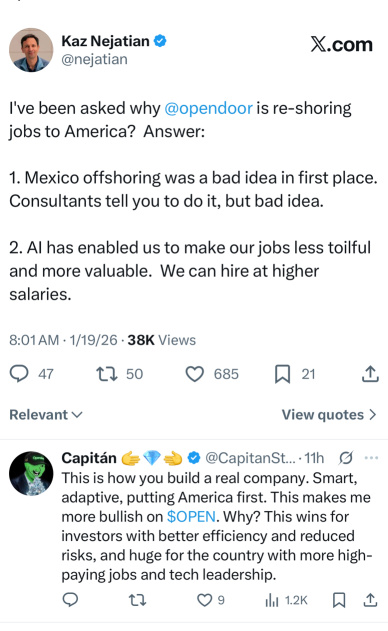Screen dimensions: 388x631
Task: Click the Grok icon beside Capitán's reply
Action: point(346,458)
